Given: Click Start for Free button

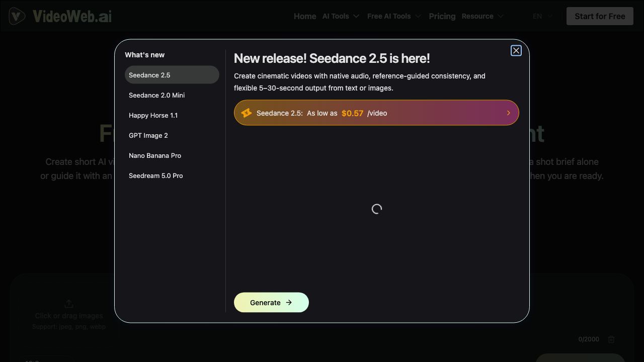Looking at the screenshot, I should tap(600, 16).
